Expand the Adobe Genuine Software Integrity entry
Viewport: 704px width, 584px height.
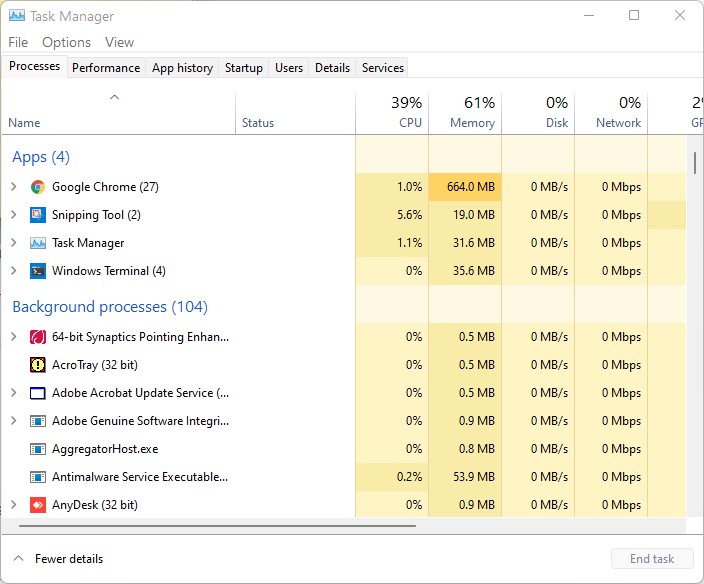point(13,421)
